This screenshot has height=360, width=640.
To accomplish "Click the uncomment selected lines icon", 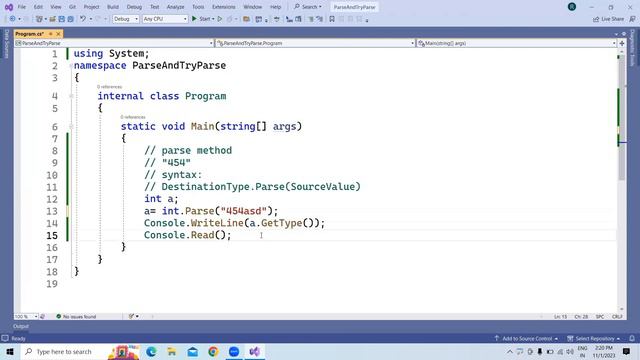I will pyautogui.click(x=320, y=19).
